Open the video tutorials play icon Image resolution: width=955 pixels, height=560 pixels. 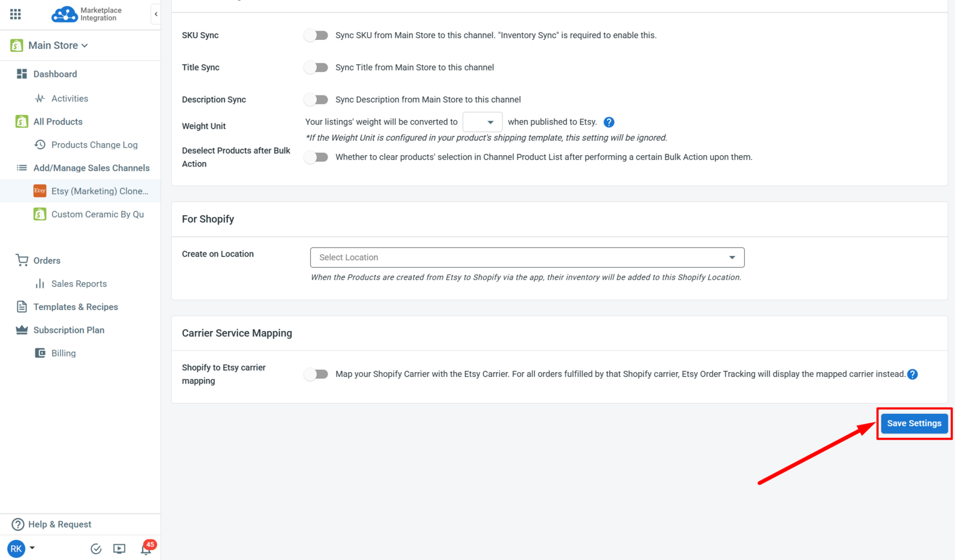[119, 549]
